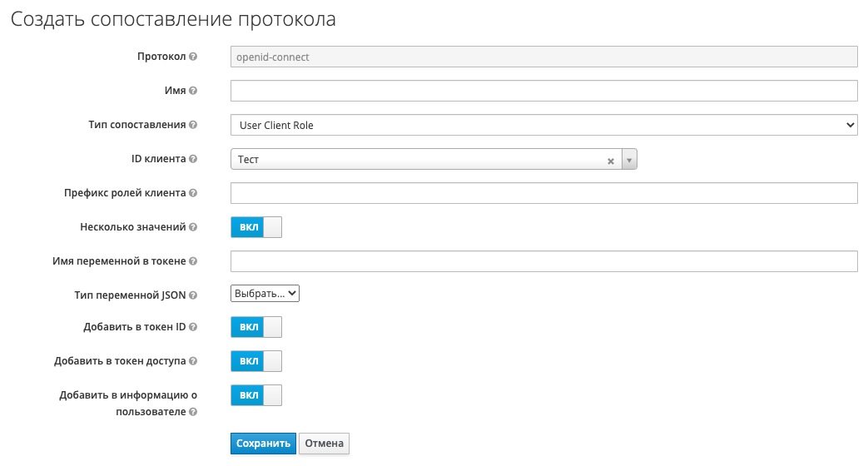Clear the Тест client selection with x

click(611, 161)
